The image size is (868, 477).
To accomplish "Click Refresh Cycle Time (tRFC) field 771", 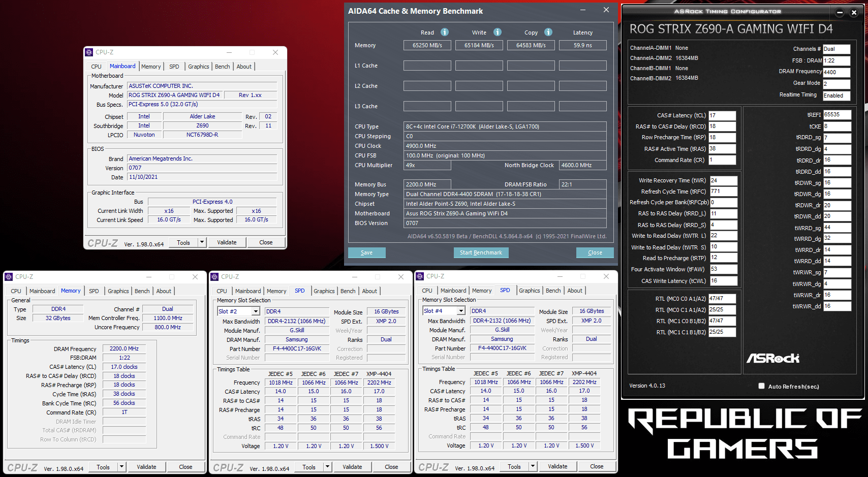I will coord(723,192).
